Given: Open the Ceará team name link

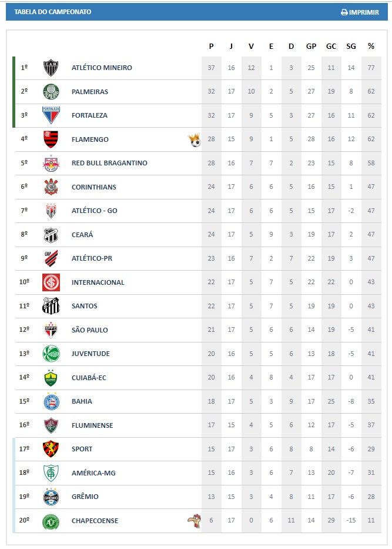Looking at the screenshot, I should 82,235.
